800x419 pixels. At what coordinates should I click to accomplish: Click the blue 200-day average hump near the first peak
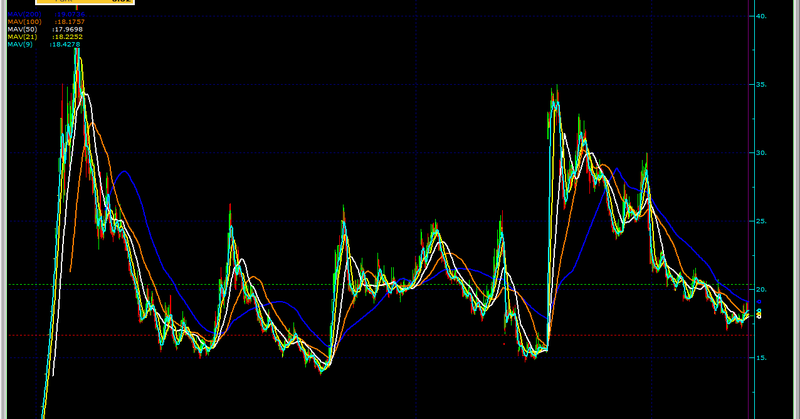(124, 172)
